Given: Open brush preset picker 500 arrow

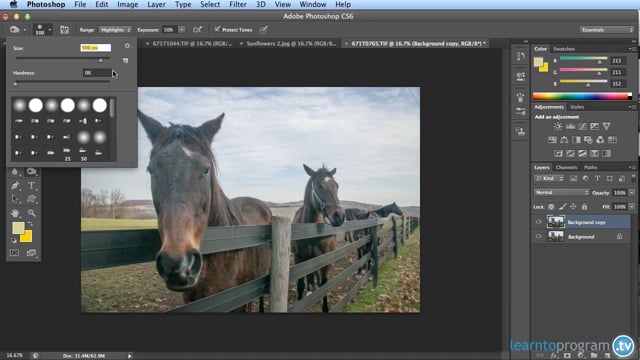Looking at the screenshot, I should click(x=50, y=30).
